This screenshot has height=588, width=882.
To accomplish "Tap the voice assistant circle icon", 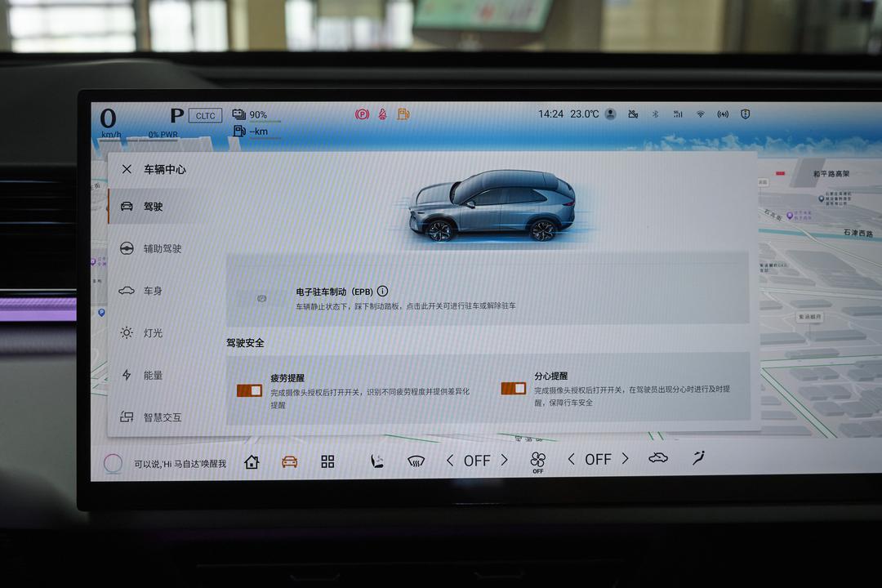I will click(113, 463).
